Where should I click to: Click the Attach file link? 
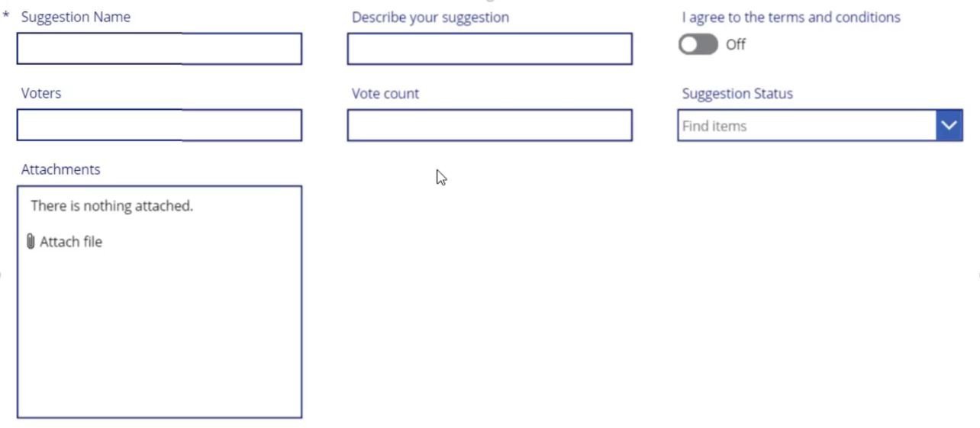pos(71,242)
